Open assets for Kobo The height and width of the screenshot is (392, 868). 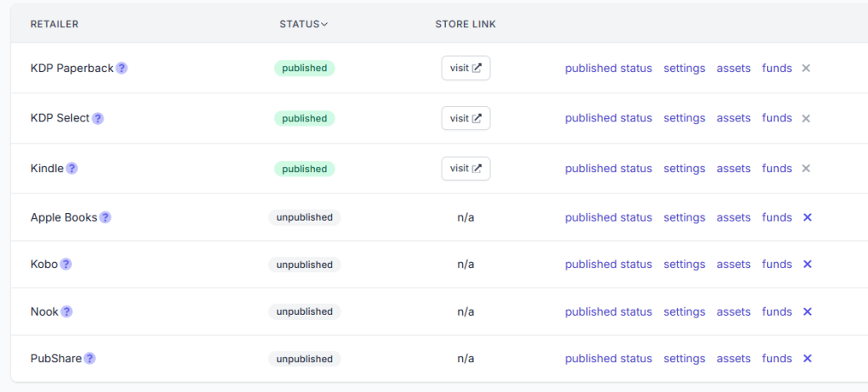point(733,264)
